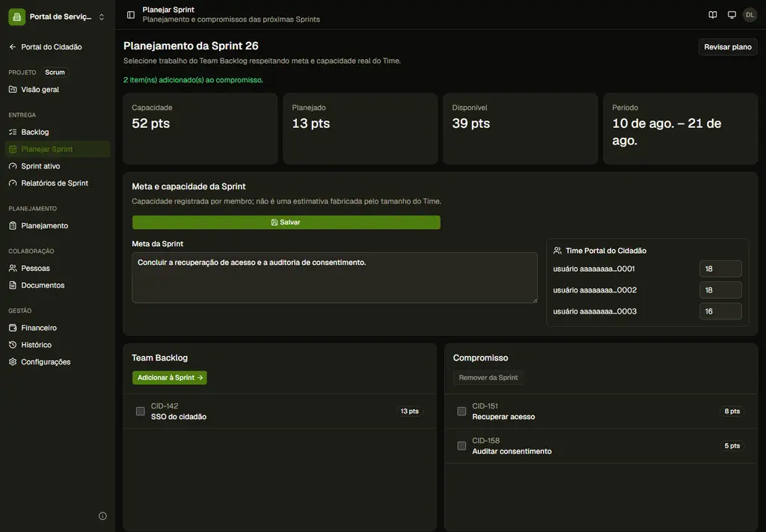Edit capacity field for usuário aaaaaaaa...0002
The width and height of the screenshot is (766, 532).
click(720, 290)
